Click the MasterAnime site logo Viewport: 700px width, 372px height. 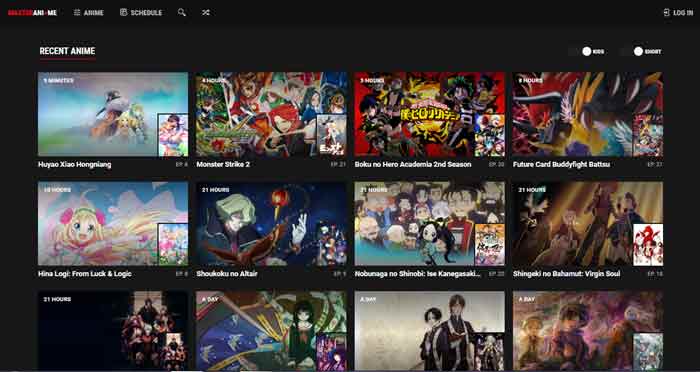coord(32,13)
